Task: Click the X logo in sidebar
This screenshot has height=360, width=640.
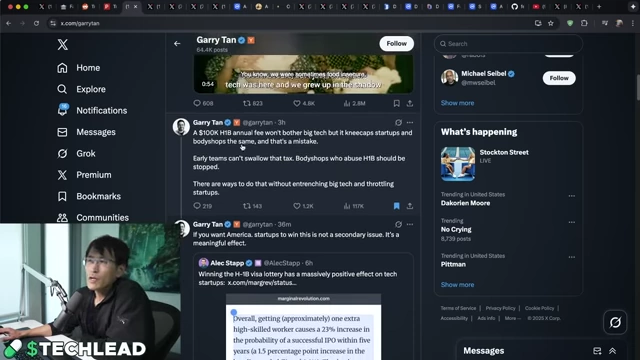Action: (x=62, y=44)
